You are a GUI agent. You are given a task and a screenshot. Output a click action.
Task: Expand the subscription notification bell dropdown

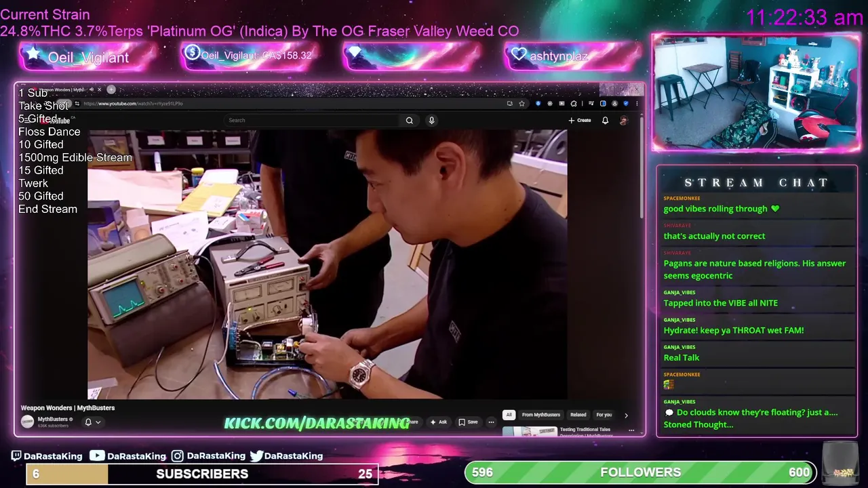[92, 422]
